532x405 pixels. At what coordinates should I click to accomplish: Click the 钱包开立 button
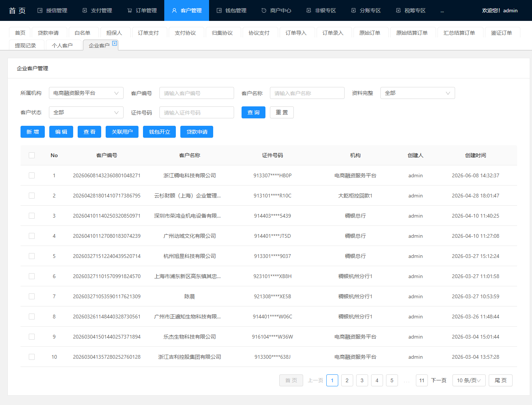[159, 132]
